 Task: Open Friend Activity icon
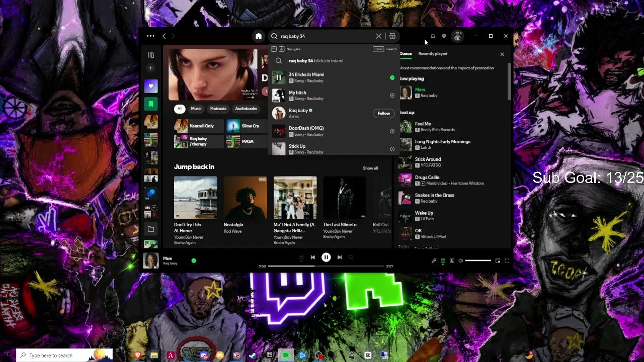pos(444,36)
